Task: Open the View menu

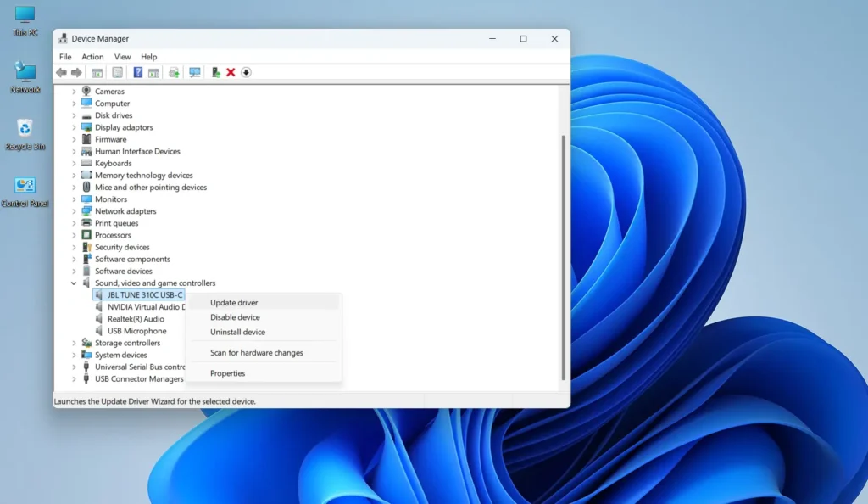Action: click(x=122, y=56)
